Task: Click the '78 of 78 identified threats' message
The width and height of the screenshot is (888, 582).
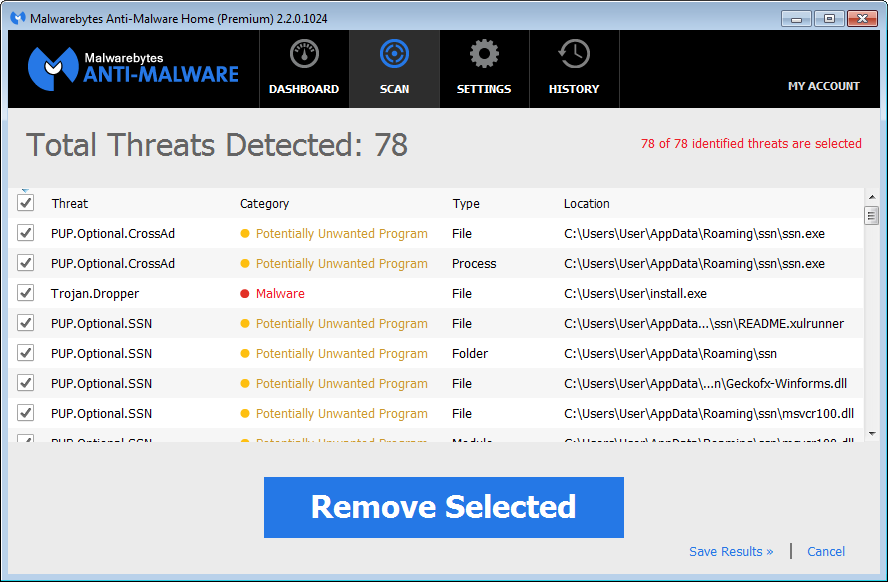Action: click(x=751, y=144)
